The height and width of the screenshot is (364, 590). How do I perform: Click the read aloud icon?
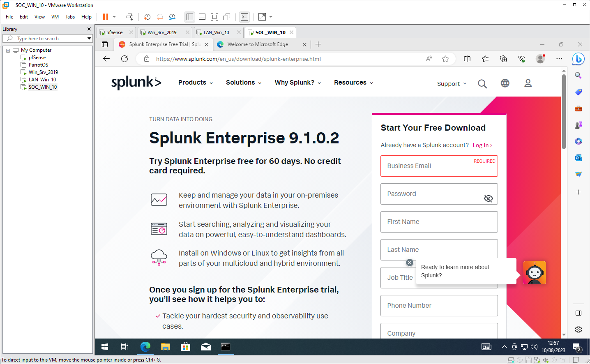coord(429,59)
